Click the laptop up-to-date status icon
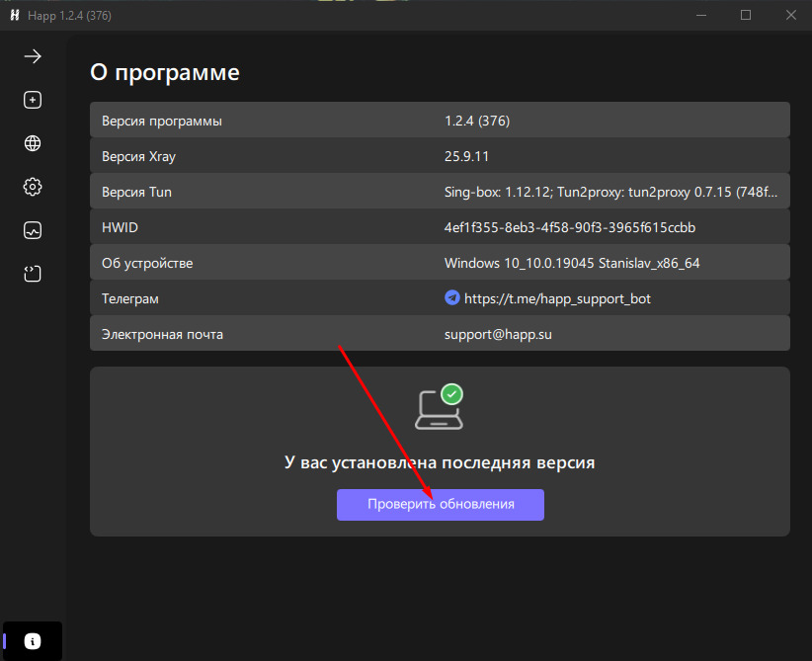The width and height of the screenshot is (812, 661). coord(440,407)
